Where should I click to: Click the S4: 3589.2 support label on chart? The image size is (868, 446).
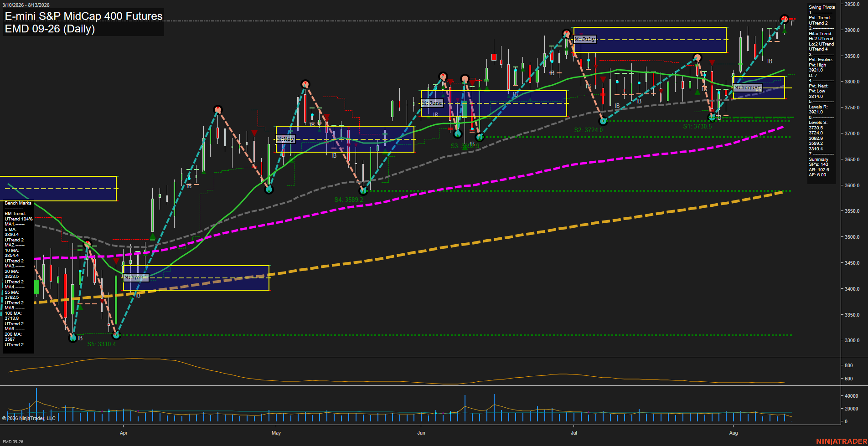click(349, 200)
